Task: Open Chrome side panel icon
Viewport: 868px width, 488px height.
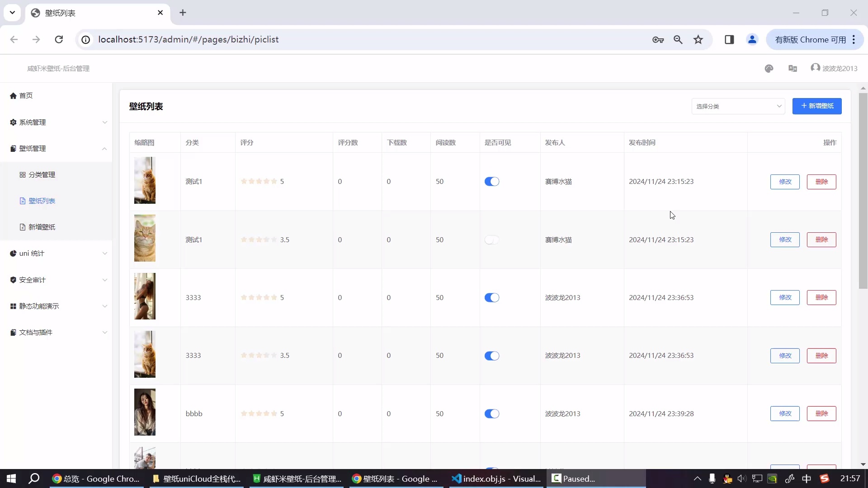Action: (729, 40)
